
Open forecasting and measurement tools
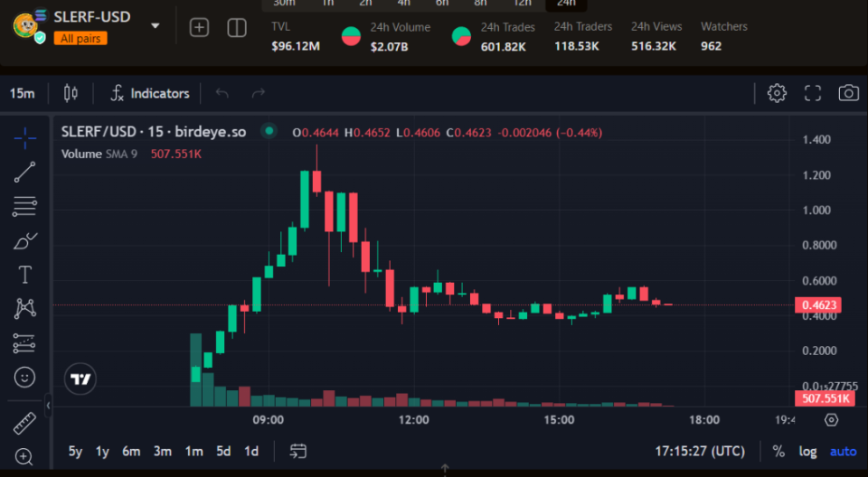24,343
